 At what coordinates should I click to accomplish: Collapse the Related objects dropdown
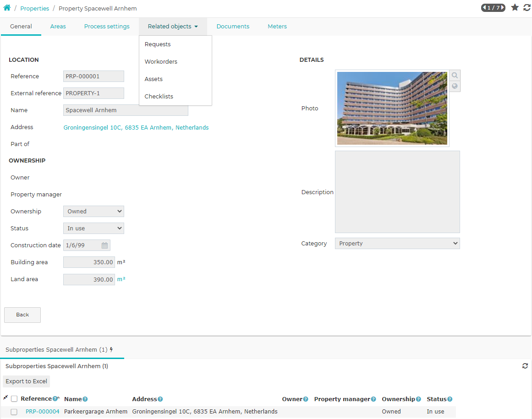[x=173, y=27]
